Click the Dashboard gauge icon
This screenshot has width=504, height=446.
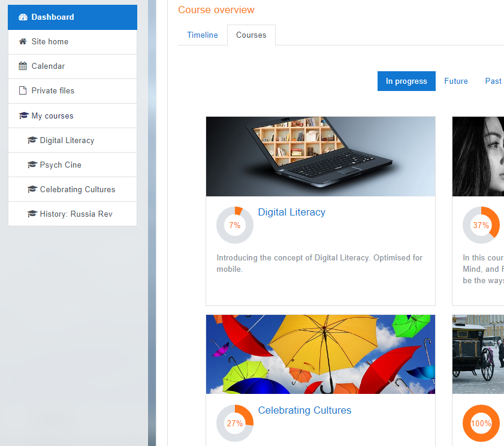[23, 17]
